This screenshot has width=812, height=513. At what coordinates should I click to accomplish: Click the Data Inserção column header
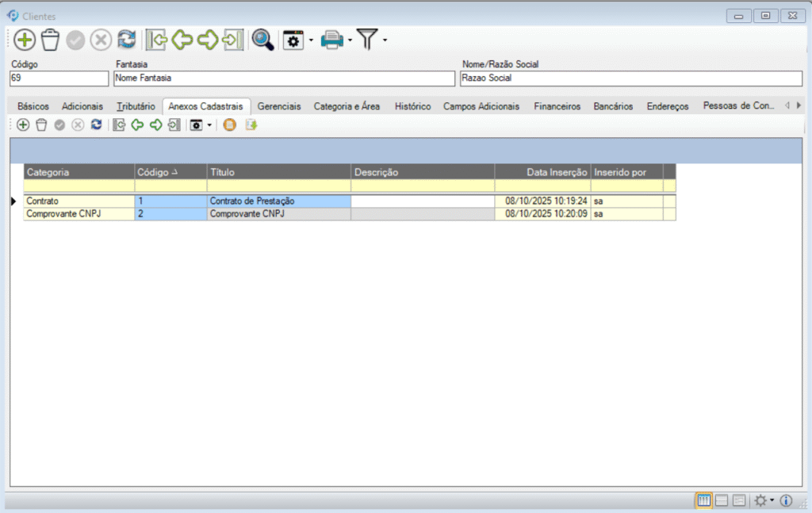tap(542, 172)
